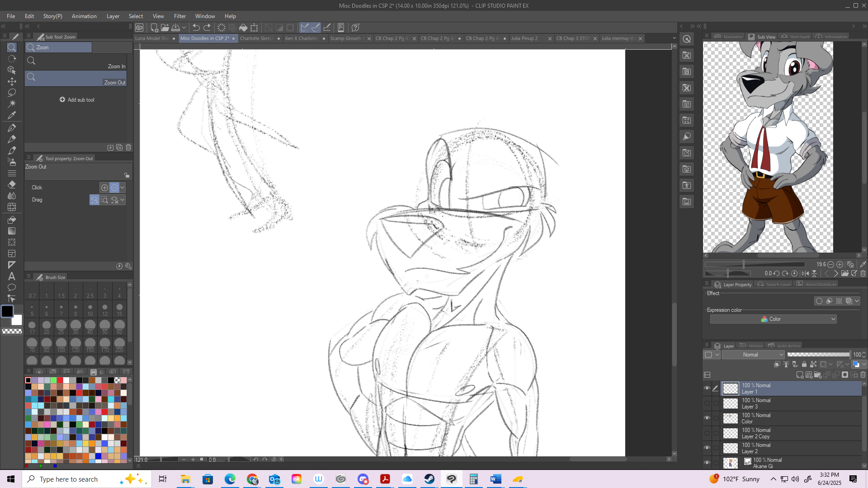This screenshot has height=488, width=868.
Task: Select the Zoom In sub tool
Action: tap(75, 62)
